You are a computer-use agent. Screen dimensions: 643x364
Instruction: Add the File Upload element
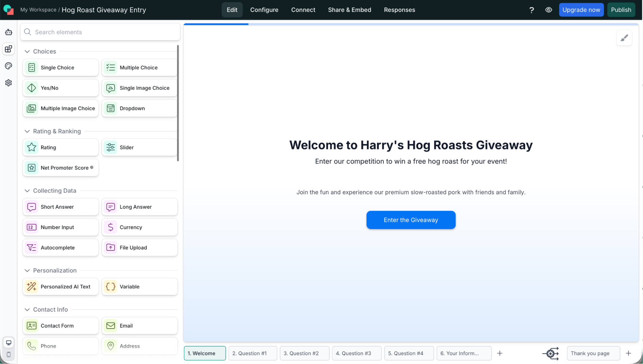point(139,248)
